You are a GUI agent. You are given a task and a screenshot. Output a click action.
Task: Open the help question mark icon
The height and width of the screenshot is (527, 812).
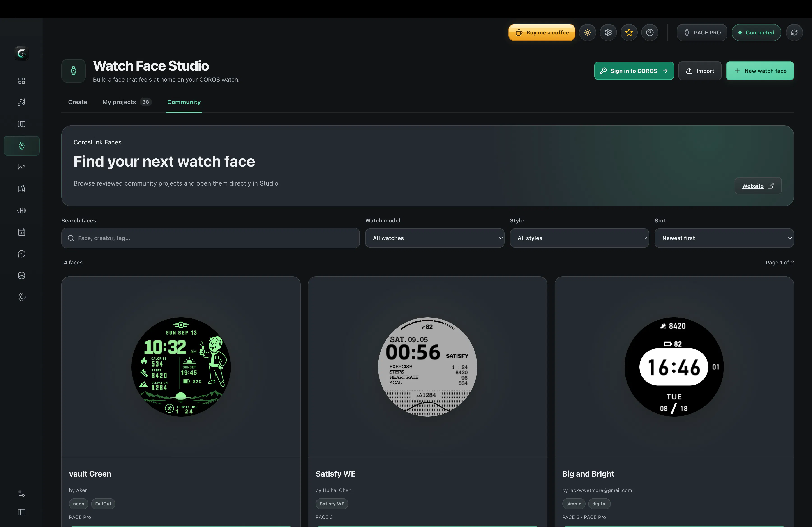[650, 32]
